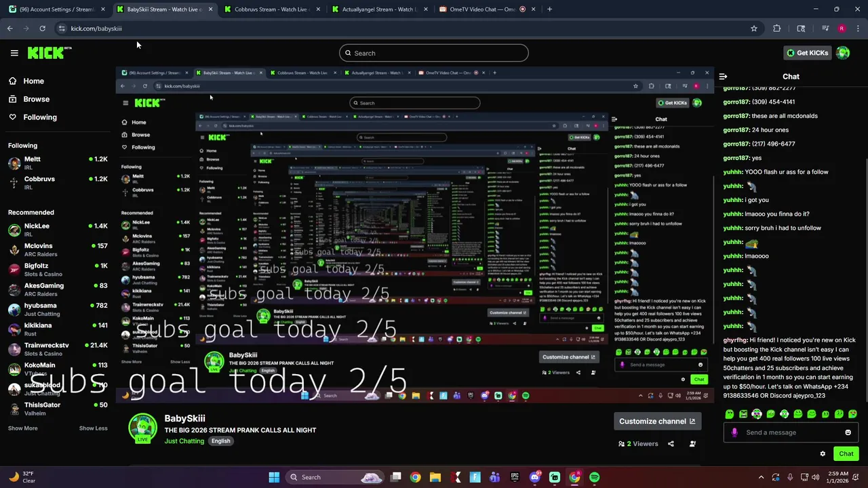Viewport: 868px width, 488px height.
Task: Click ghyrfhg username in chat
Action: click(x=735, y=340)
